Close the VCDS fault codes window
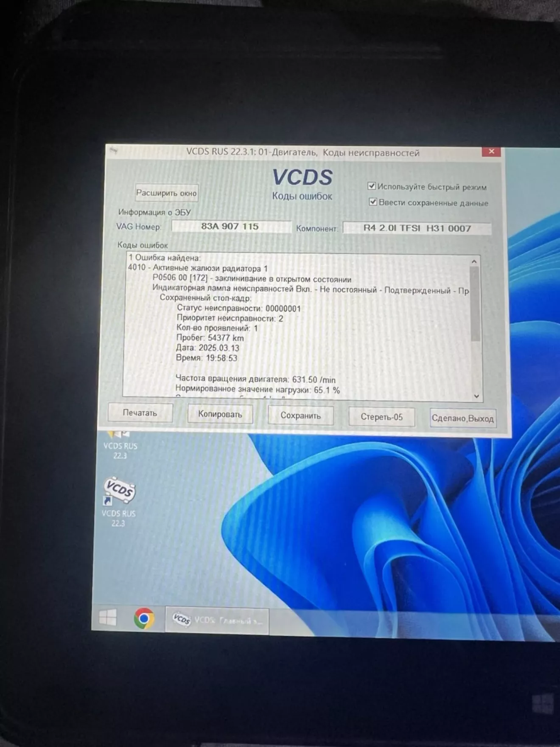The width and height of the screenshot is (560, 747). [491, 152]
